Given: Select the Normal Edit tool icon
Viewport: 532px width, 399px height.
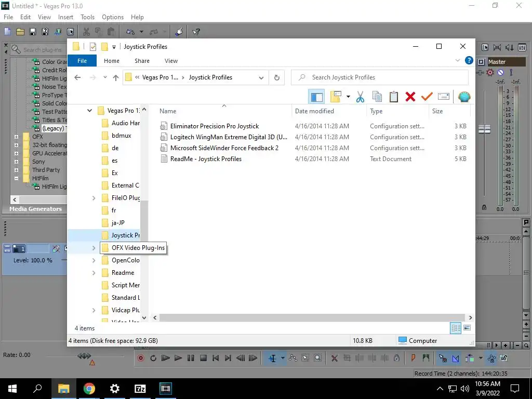Looking at the screenshot, I should coord(272,358).
